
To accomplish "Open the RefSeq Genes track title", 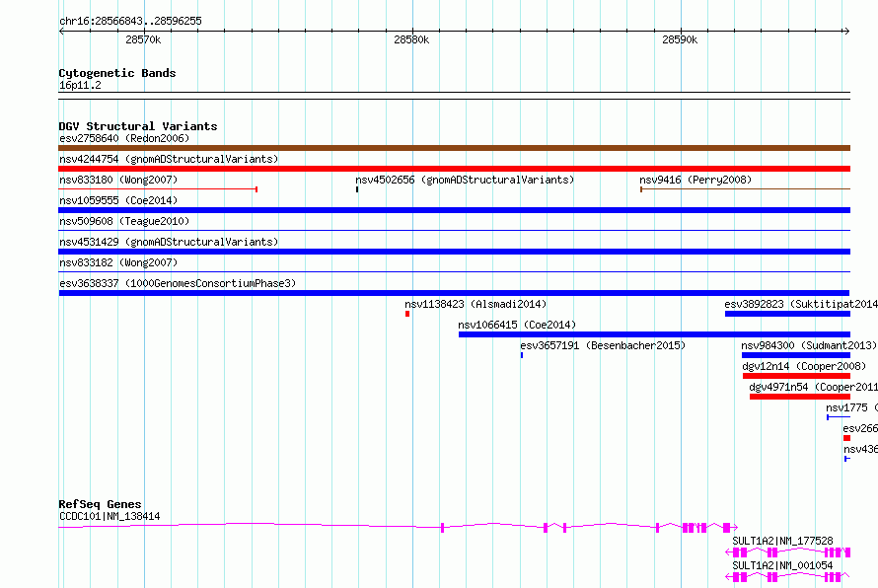I will coord(100,504).
